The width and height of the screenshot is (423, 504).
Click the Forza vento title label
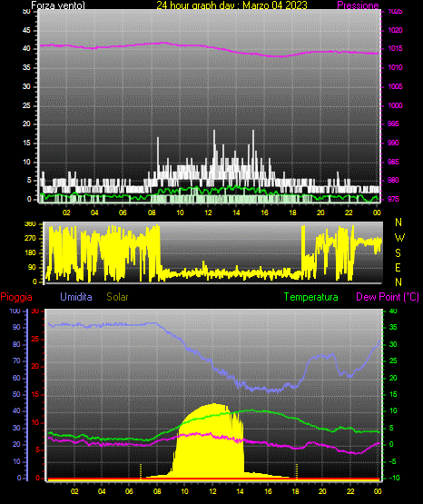pos(58,5)
